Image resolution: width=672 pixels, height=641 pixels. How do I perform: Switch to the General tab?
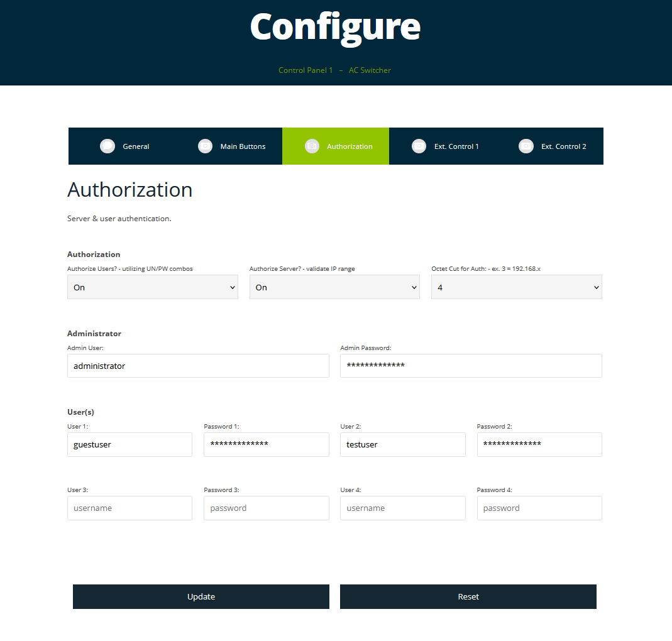click(x=136, y=146)
